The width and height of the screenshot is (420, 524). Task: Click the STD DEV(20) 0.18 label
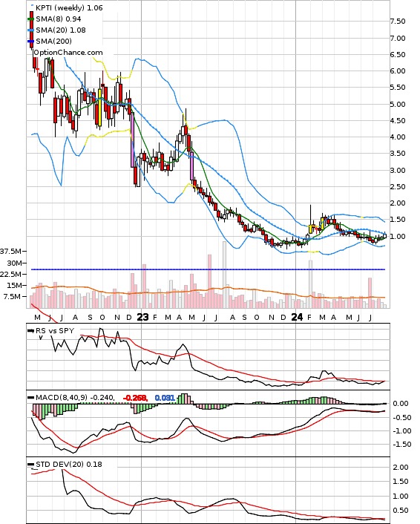69,464
